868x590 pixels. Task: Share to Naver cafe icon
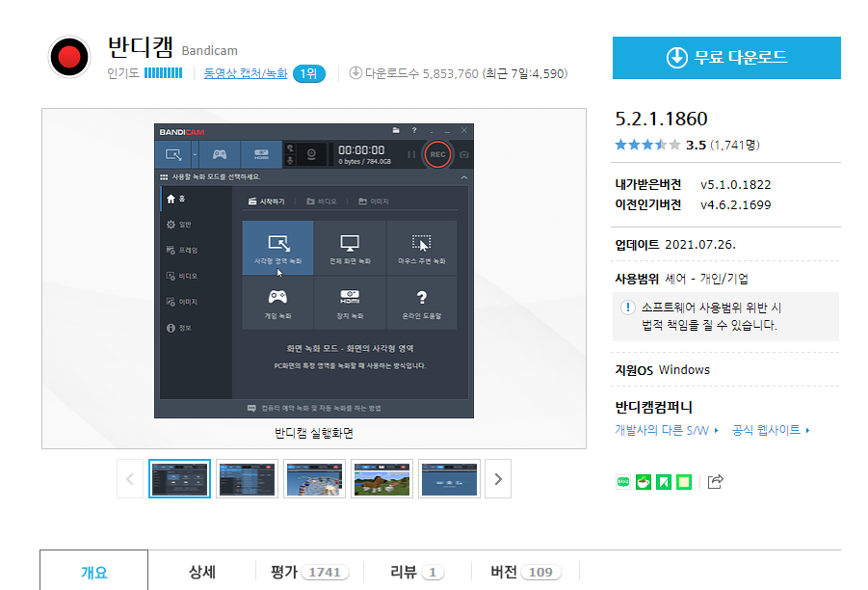click(644, 482)
